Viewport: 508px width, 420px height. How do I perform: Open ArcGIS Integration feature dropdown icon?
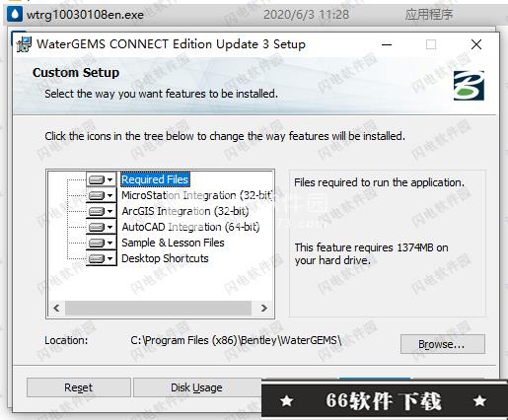102,211
